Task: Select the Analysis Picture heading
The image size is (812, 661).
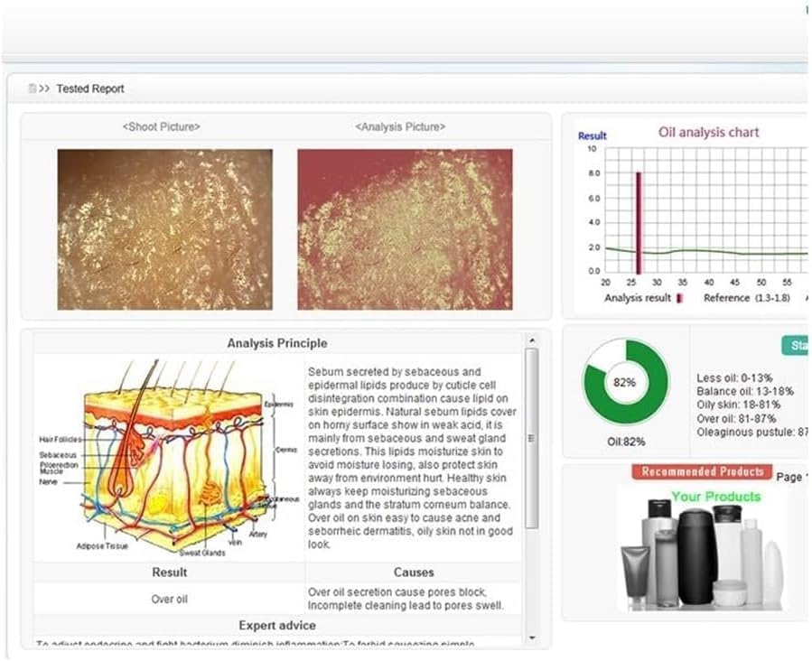Action: coord(400,127)
